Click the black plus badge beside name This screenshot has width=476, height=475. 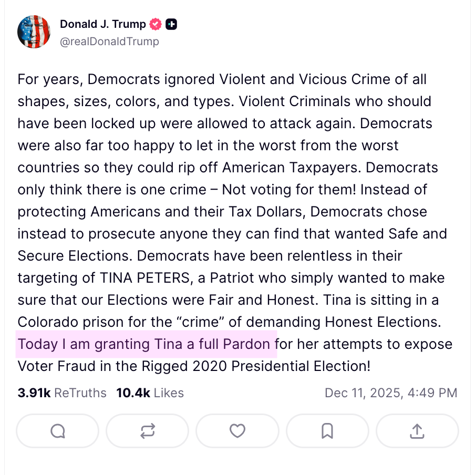171,24
